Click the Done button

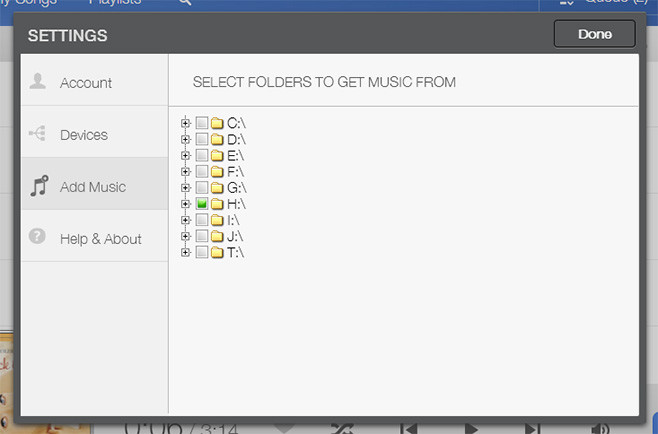point(595,34)
